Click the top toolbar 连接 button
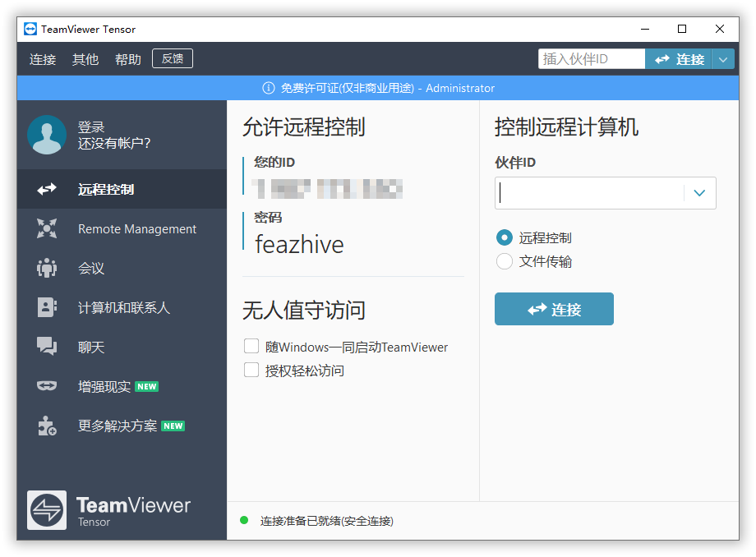Screen dimensions: 756x557 (679, 59)
